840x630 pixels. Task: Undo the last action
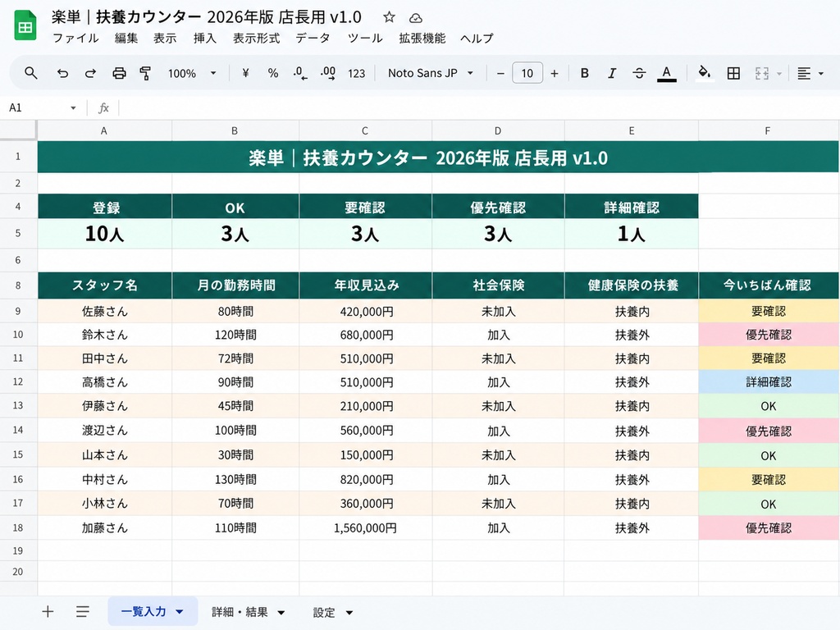click(x=62, y=73)
